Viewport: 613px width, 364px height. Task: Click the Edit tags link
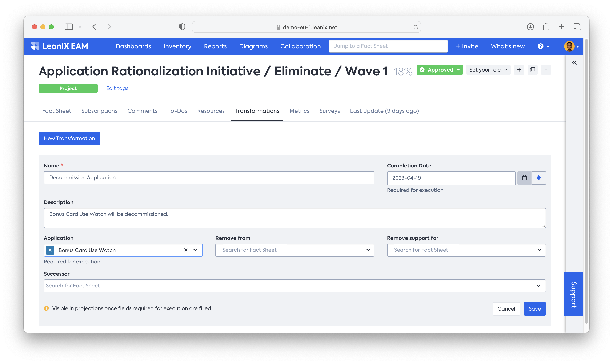click(x=117, y=88)
